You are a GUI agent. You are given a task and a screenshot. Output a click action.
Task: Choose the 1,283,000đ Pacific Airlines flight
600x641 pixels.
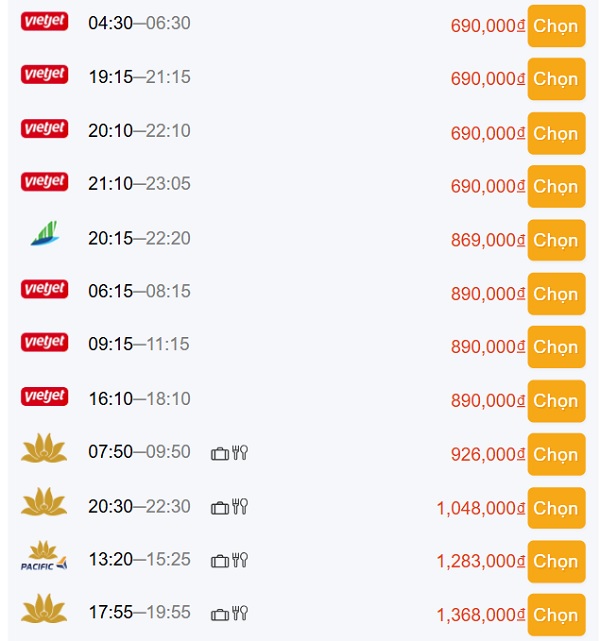pyautogui.click(x=556, y=561)
